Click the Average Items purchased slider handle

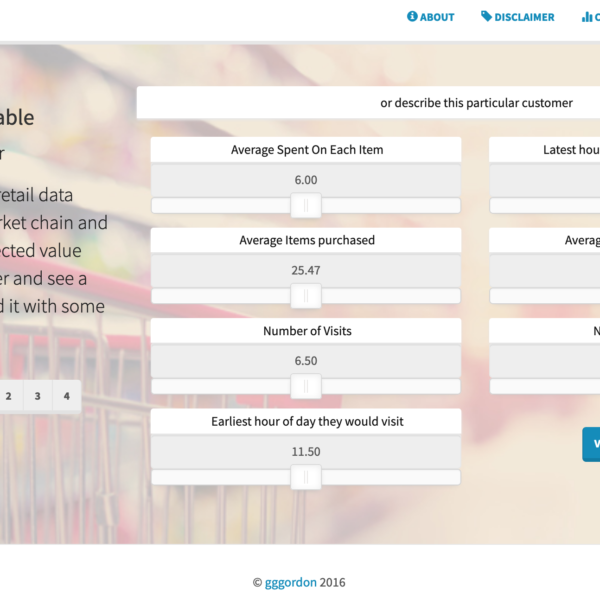click(x=306, y=296)
